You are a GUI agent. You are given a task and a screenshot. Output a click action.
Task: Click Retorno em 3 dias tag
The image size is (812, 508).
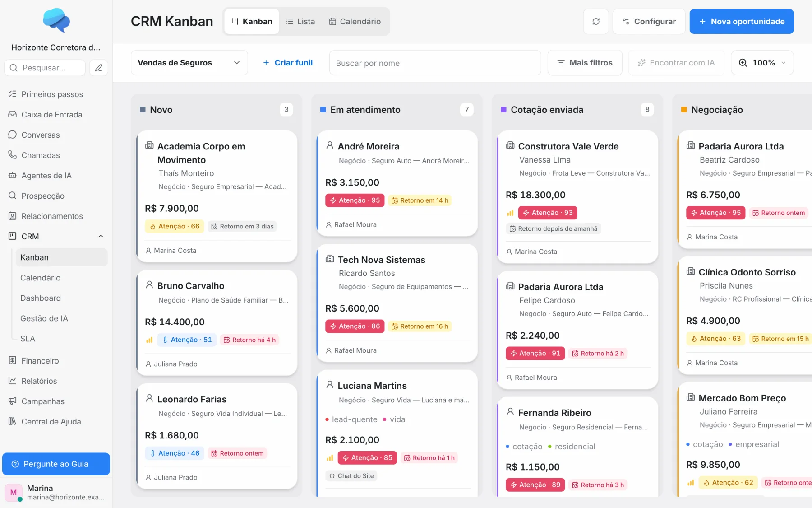point(242,226)
